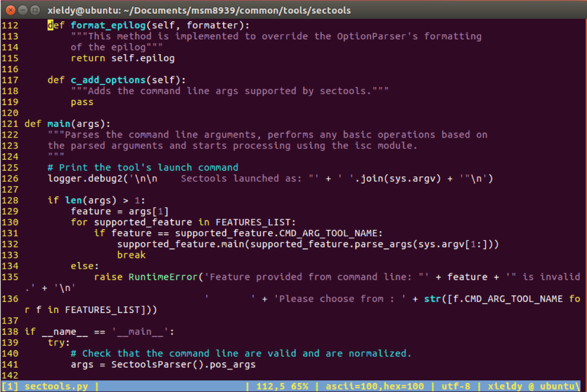This screenshot has height=392, width=587.
Task: Click 'CMD_ARG_TOOL_NAME' on line 131
Action: (328, 233)
